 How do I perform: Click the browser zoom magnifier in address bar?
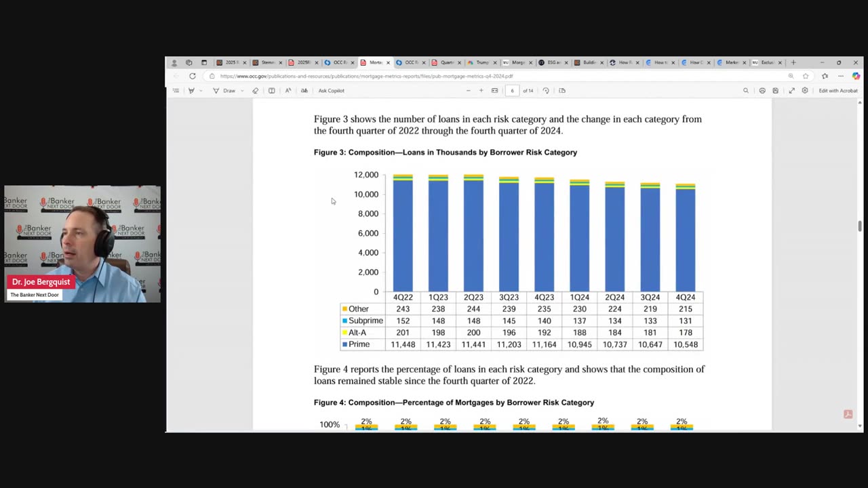pyautogui.click(x=791, y=76)
